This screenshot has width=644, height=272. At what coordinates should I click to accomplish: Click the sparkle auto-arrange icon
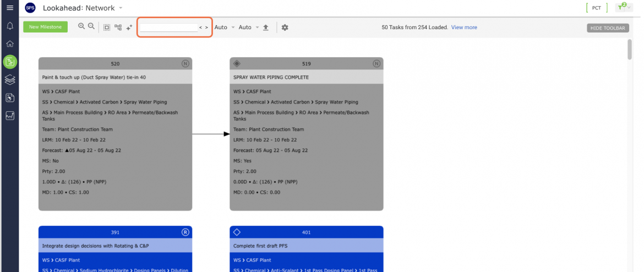coord(129,28)
